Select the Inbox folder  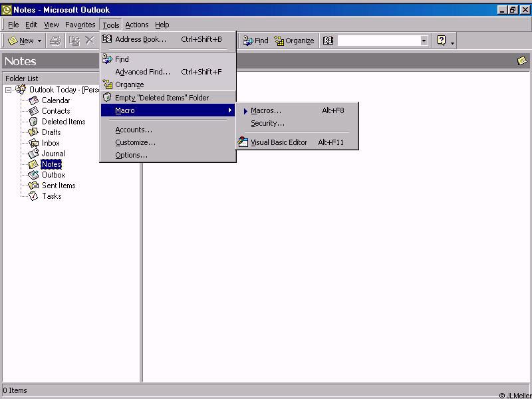click(x=51, y=143)
